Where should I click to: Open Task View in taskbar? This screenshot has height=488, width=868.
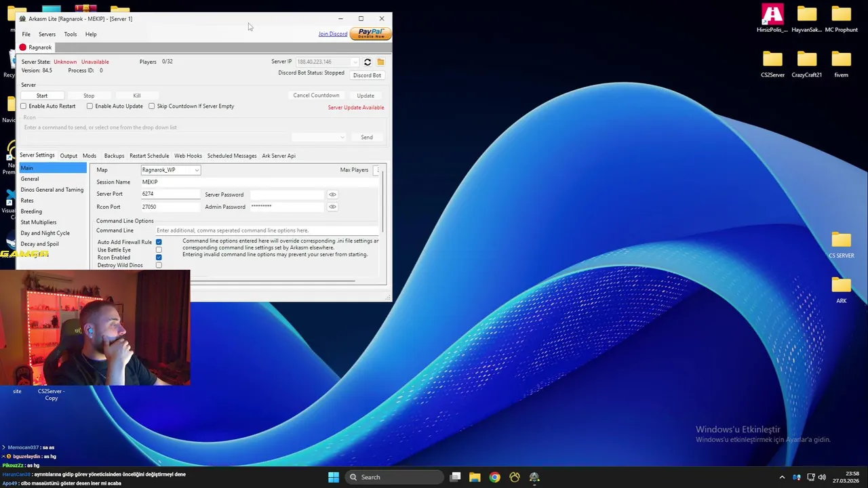pos(455,477)
